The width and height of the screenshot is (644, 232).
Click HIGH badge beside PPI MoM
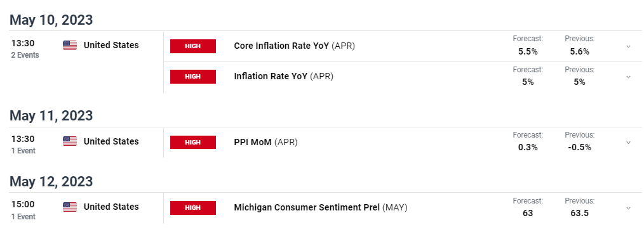[x=193, y=142]
